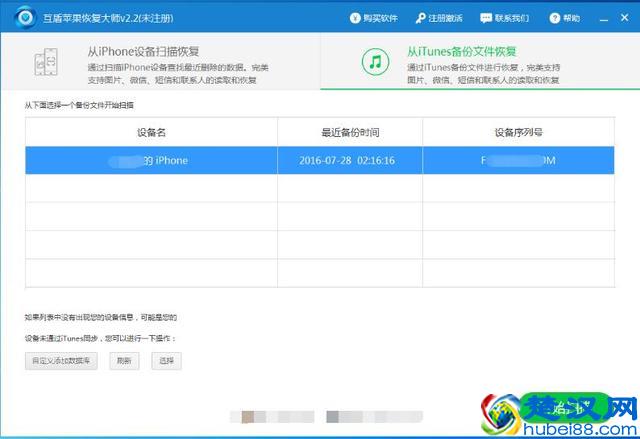Close the recovery app window
Image resolution: width=640 pixels, height=439 pixels.
(x=624, y=18)
